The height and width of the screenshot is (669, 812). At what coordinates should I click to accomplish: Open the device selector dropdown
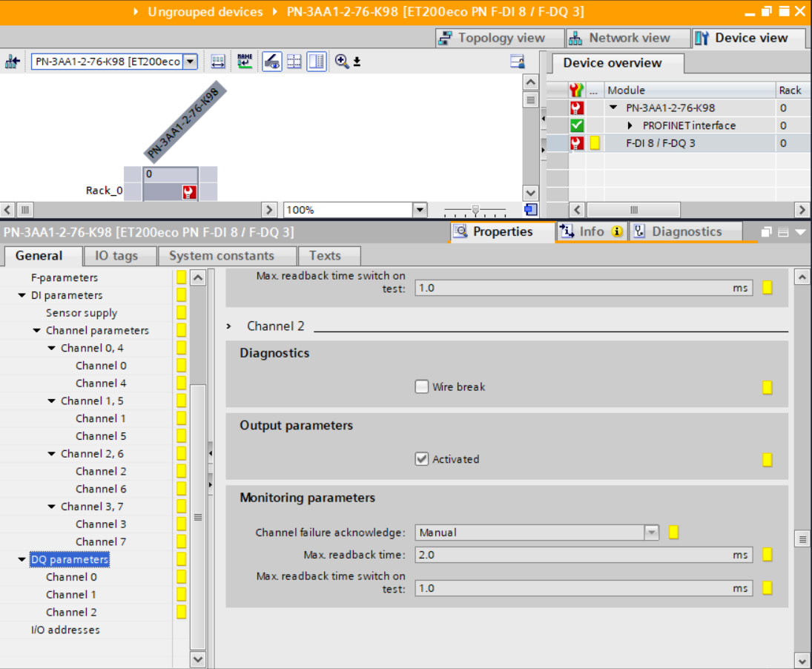click(x=190, y=62)
